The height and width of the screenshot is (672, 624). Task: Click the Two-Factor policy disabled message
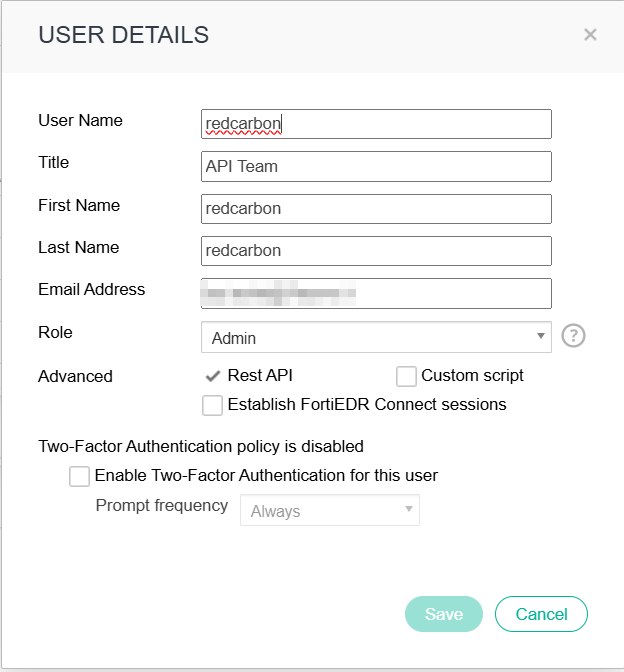point(200,446)
